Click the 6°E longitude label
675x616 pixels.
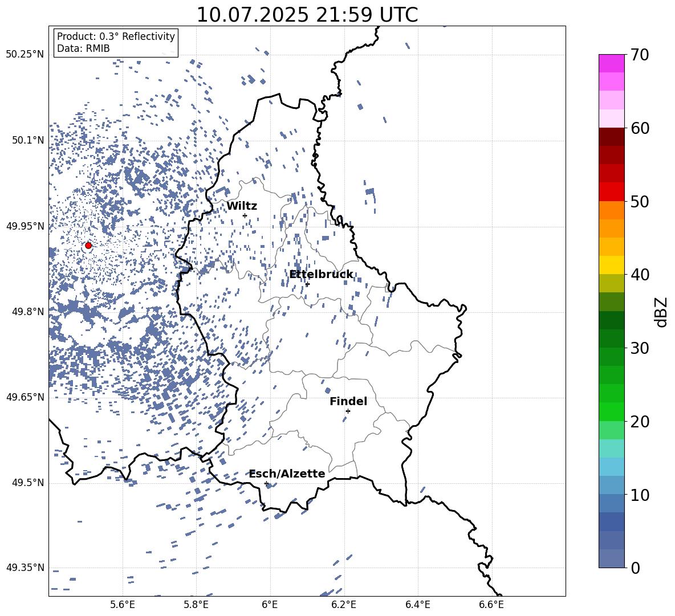tap(270, 605)
